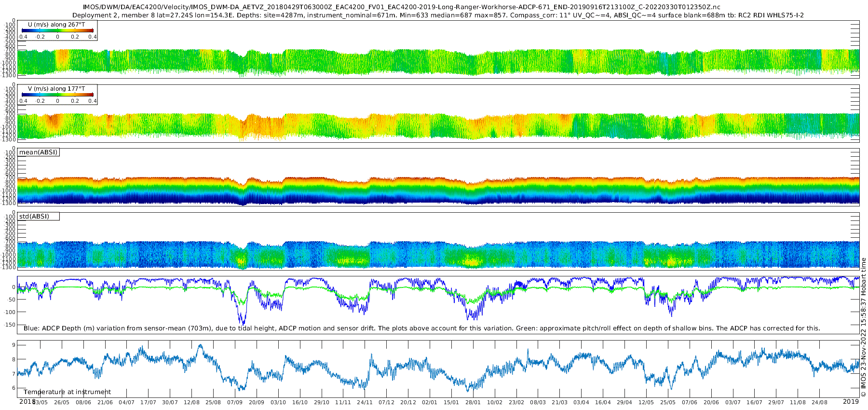Screen dimensions: 868x410
Task: Click the mean(ABSI) panel label
Action: 38,152
